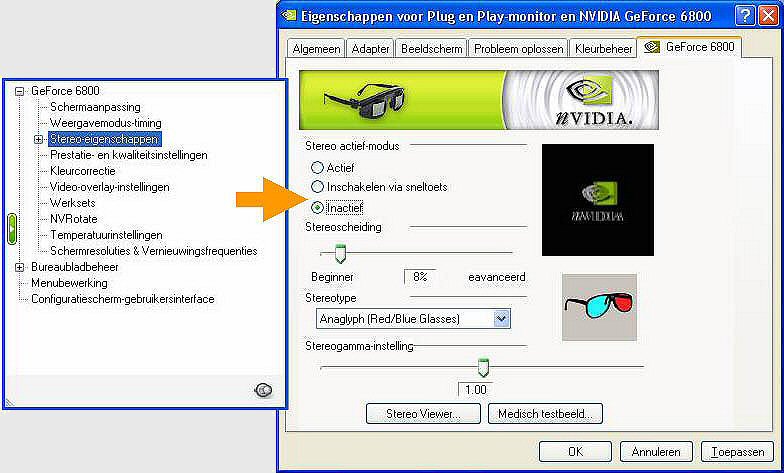The height and width of the screenshot is (473, 784).
Task: Choose Inschakelen via sneltoets option
Action: pos(317,187)
